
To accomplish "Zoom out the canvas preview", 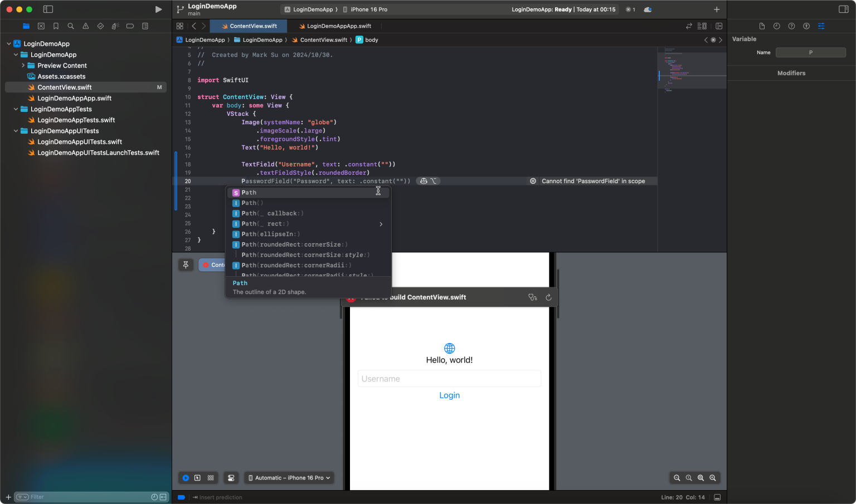I will click(677, 478).
